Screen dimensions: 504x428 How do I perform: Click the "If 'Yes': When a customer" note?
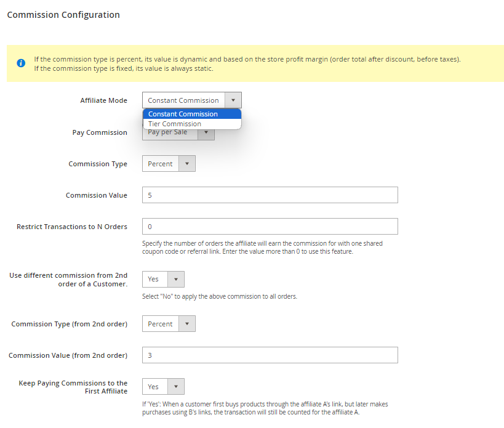tap(265, 408)
